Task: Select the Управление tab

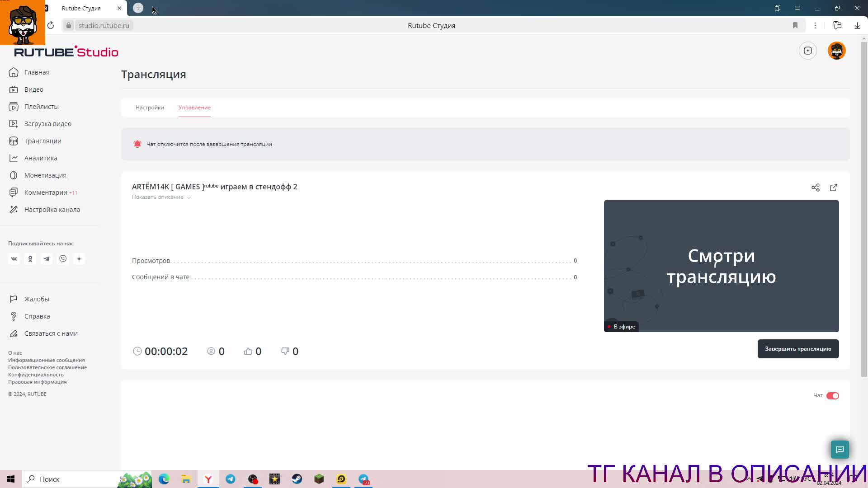Action: 194,108
